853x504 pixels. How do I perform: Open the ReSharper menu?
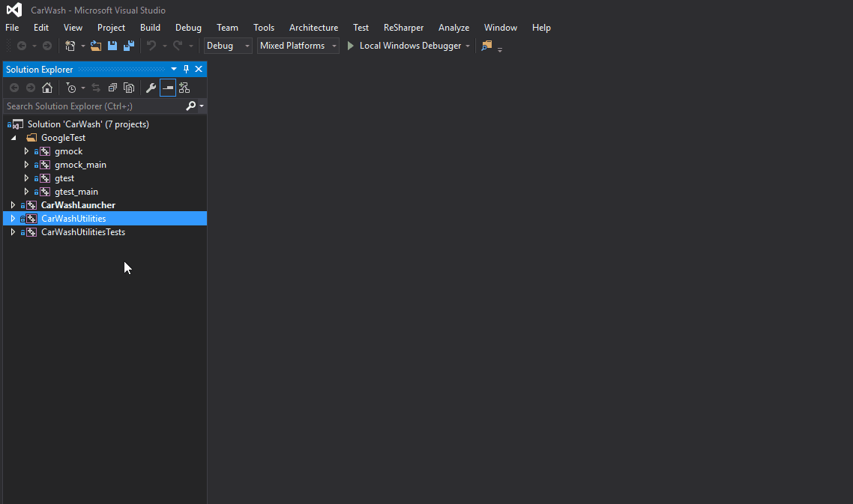point(404,27)
